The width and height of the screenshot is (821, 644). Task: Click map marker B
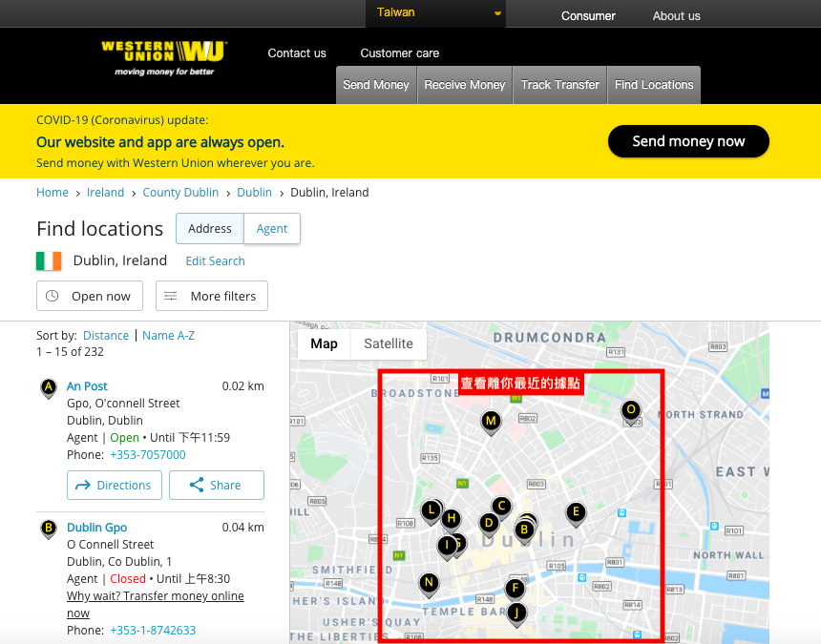524,531
